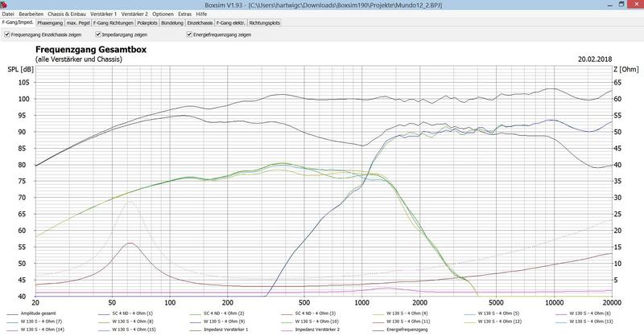Screen dimensions: 644x336
Task: Click the 105 dB label on SPL axis
Action: tap(24, 83)
